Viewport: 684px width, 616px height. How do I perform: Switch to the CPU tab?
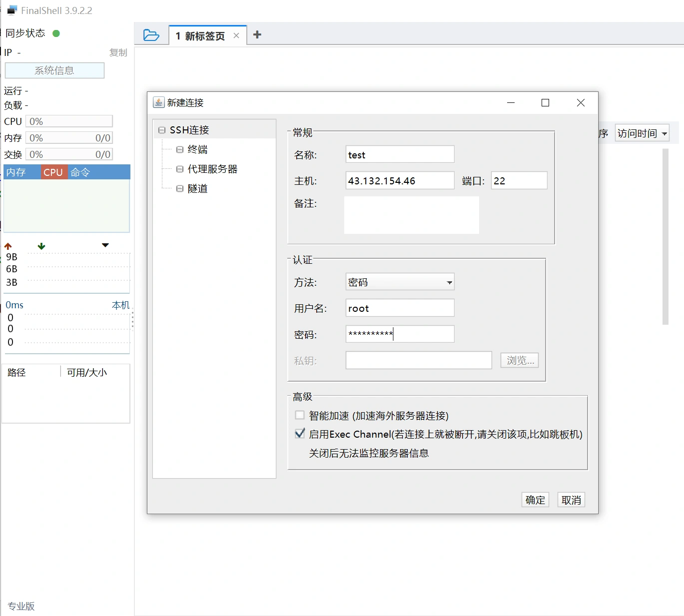(x=53, y=172)
